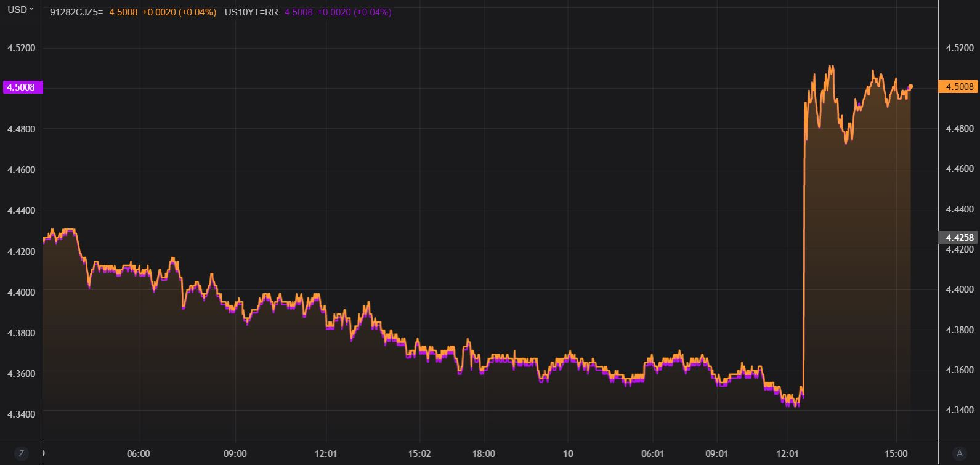Click the 4.4400 label on left price axis
The image size is (980, 465).
[x=20, y=210]
